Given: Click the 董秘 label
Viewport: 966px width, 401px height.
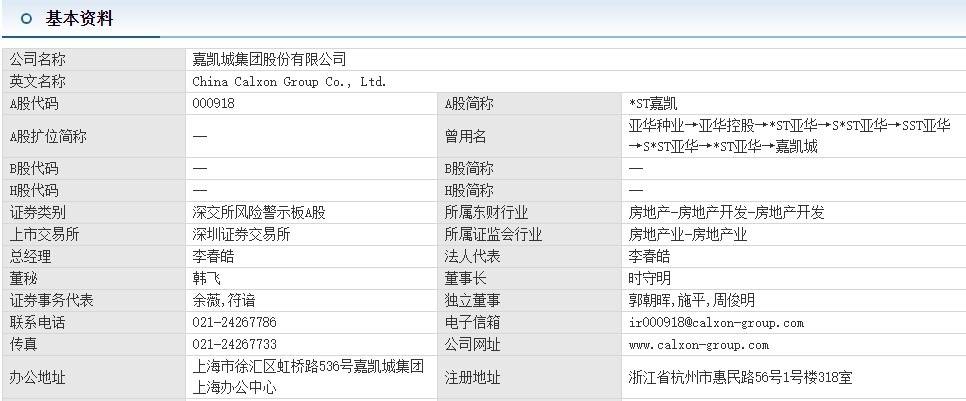Looking at the screenshot, I should pyautogui.click(x=23, y=279).
